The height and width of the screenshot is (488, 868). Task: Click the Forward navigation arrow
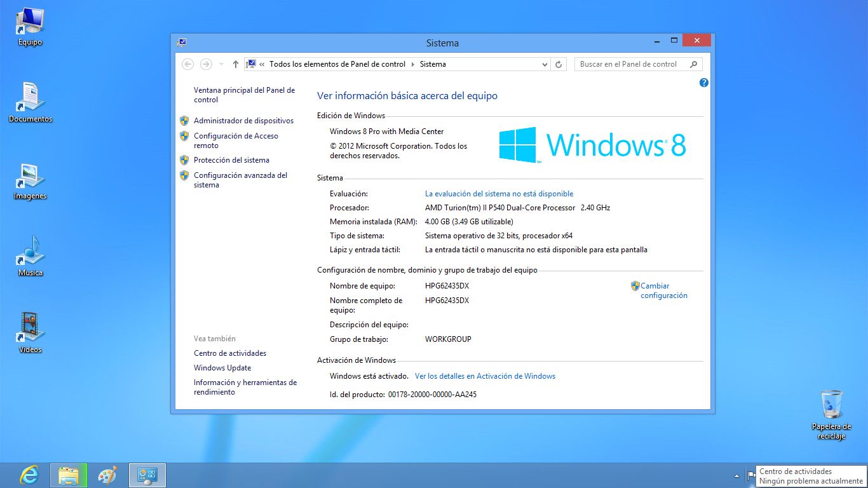tap(206, 64)
